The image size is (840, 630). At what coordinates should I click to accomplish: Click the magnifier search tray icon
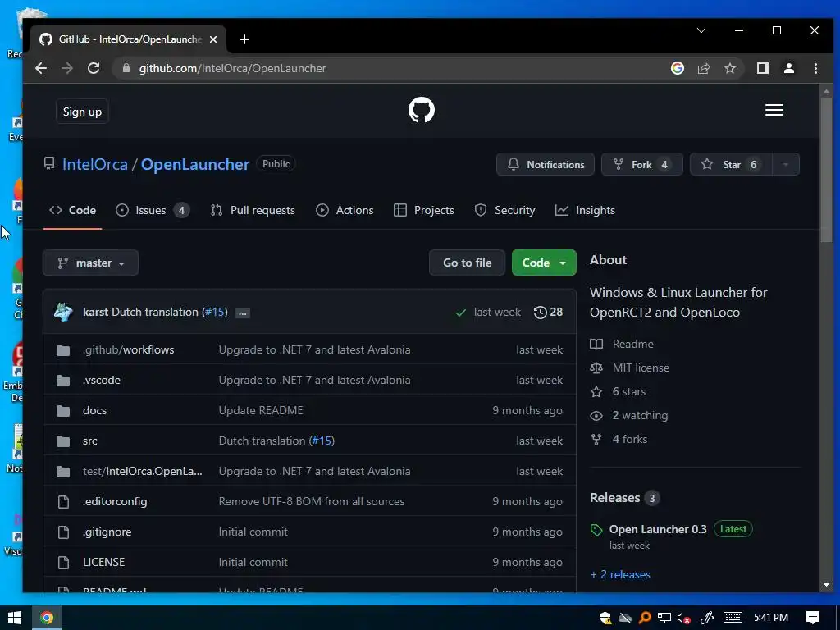[645, 618]
